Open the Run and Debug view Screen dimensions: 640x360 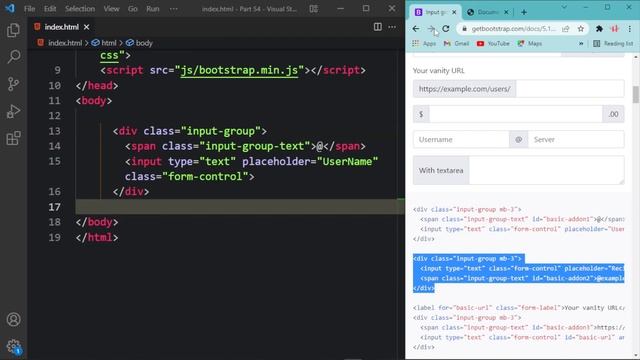(x=13, y=111)
